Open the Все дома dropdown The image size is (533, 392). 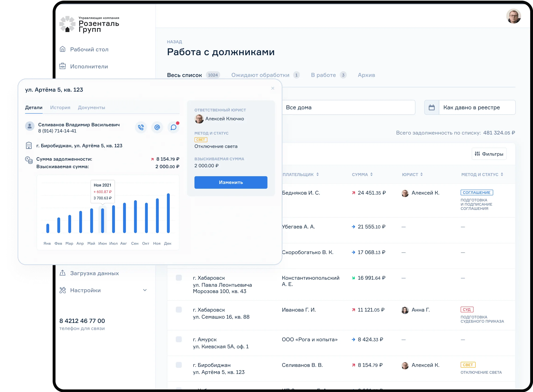[349, 108]
